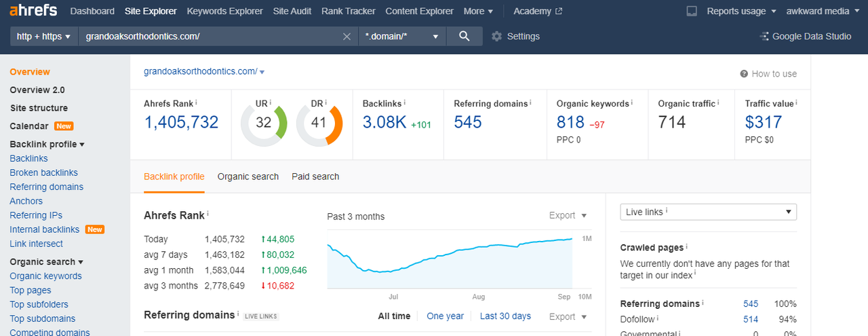Screen dimensions: 868x336
Task: Click the DR donut chart
Action: click(x=319, y=123)
